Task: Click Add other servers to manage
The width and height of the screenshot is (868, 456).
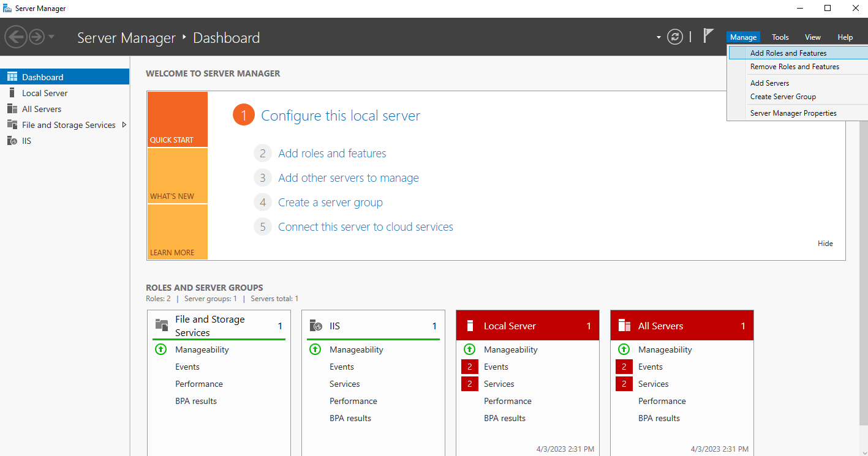Action: [349, 178]
